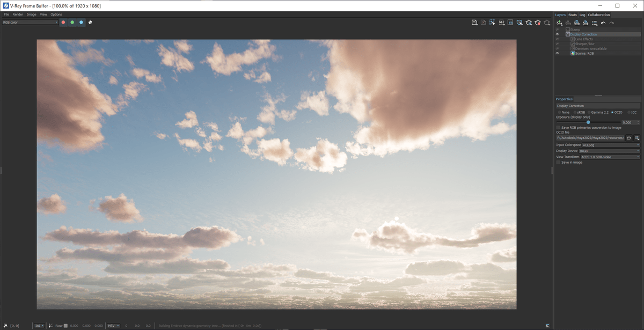Open the Render menu

(x=18, y=14)
